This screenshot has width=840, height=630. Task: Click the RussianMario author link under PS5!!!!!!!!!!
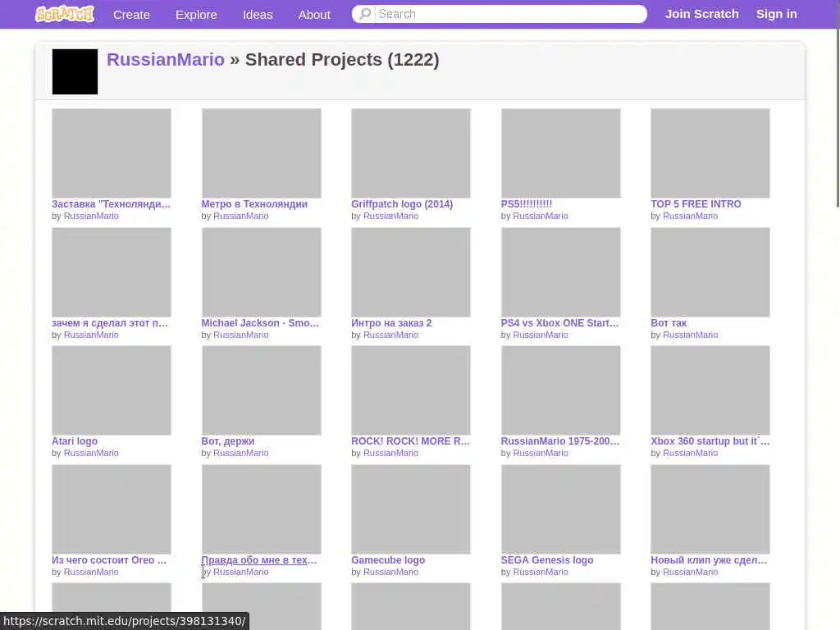point(541,217)
